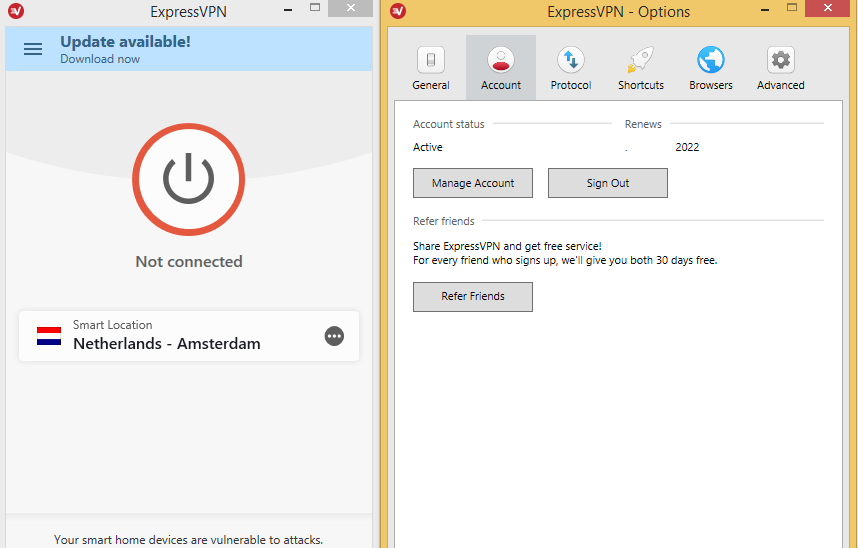Click the big power connect button
The width and height of the screenshot is (858, 548).
pos(188,180)
